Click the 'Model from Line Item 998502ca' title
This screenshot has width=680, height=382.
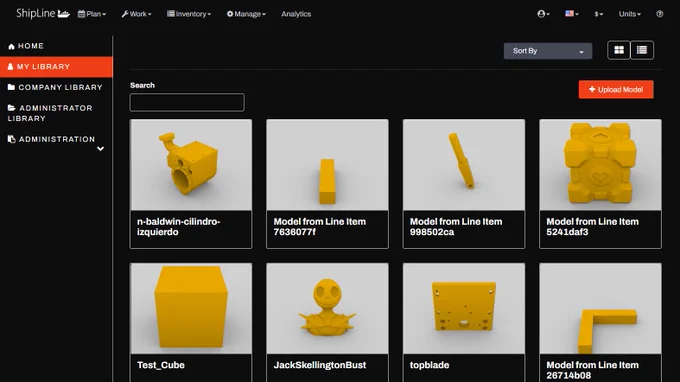pyautogui.click(x=456, y=227)
